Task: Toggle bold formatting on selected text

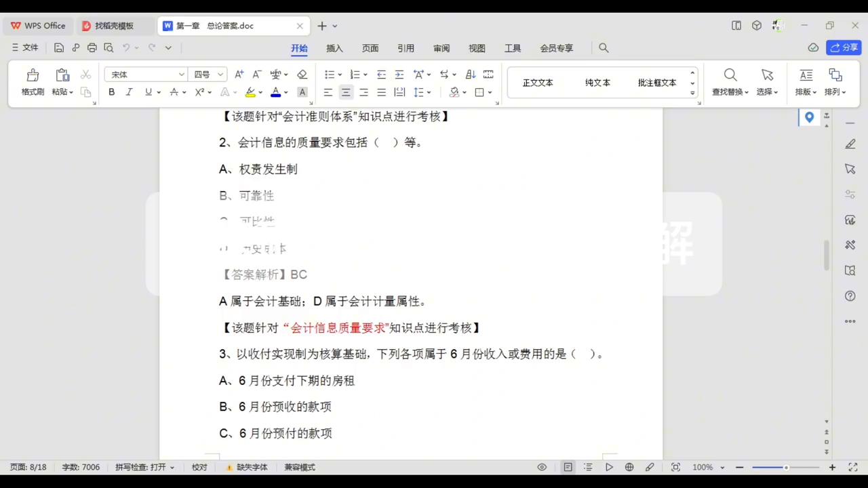Action: (x=111, y=92)
